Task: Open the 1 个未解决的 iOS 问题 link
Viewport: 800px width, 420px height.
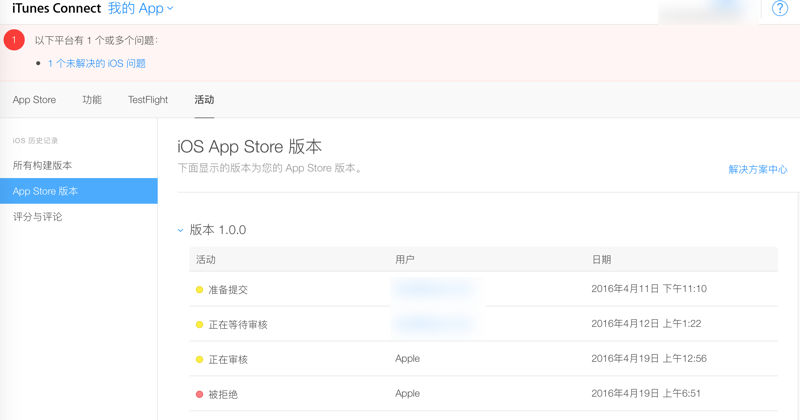Action: click(x=97, y=63)
